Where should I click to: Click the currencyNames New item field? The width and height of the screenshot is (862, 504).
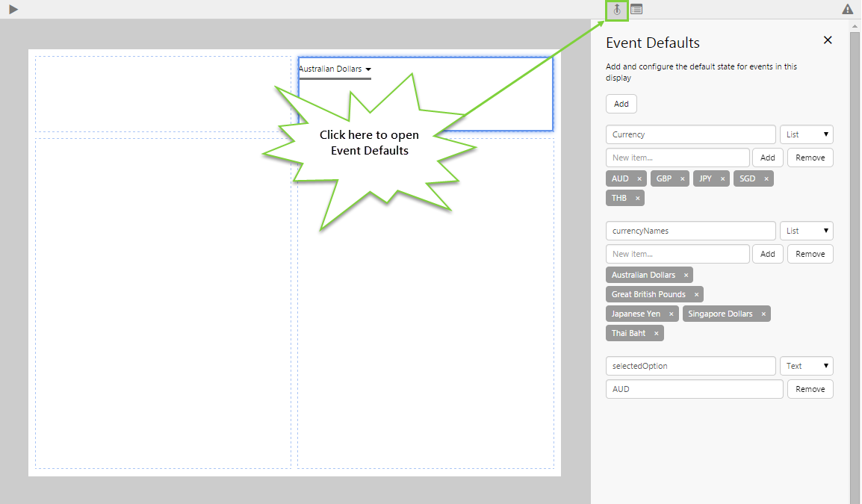click(677, 254)
